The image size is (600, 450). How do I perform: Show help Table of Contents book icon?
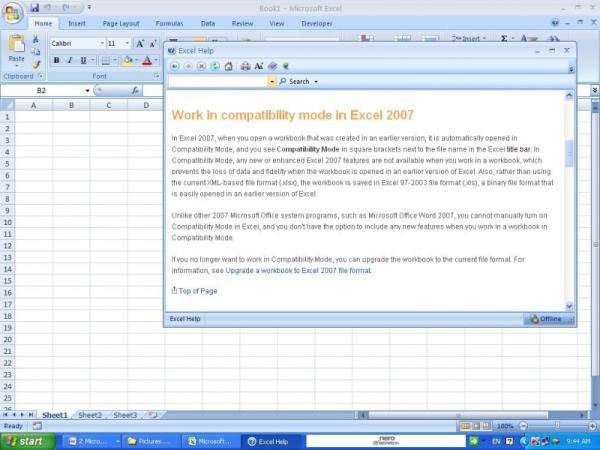272,66
